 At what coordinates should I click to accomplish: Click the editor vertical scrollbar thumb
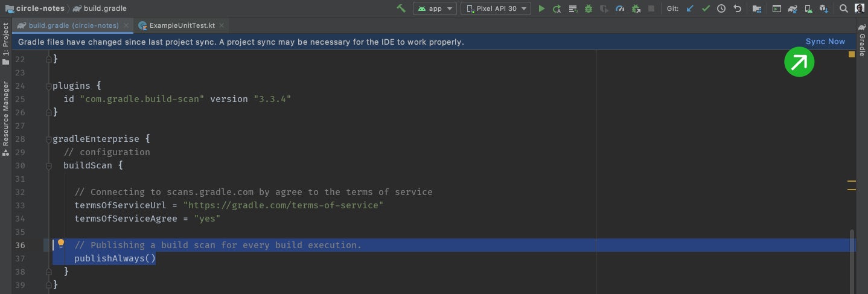852,261
